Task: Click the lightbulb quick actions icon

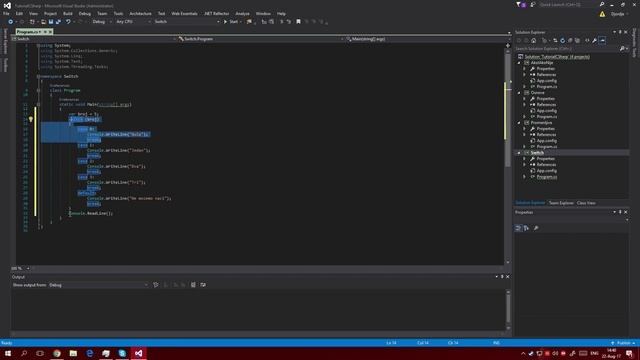Action: (x=31, y=120)
